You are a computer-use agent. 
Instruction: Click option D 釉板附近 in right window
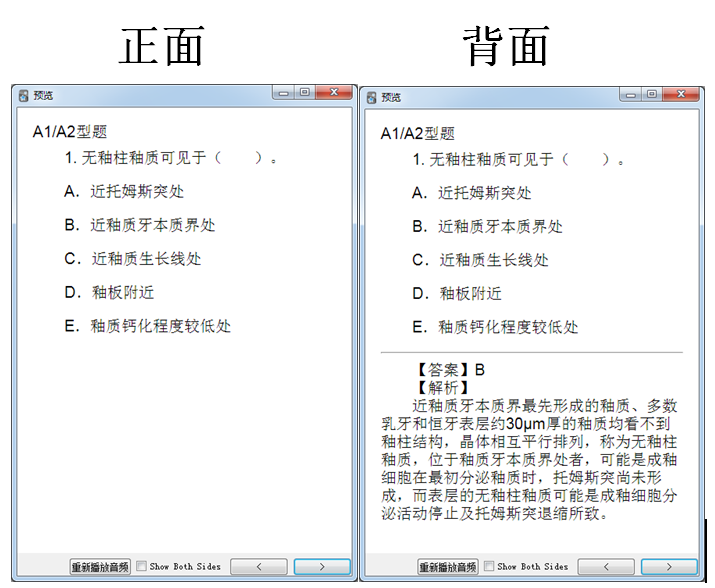457,294
